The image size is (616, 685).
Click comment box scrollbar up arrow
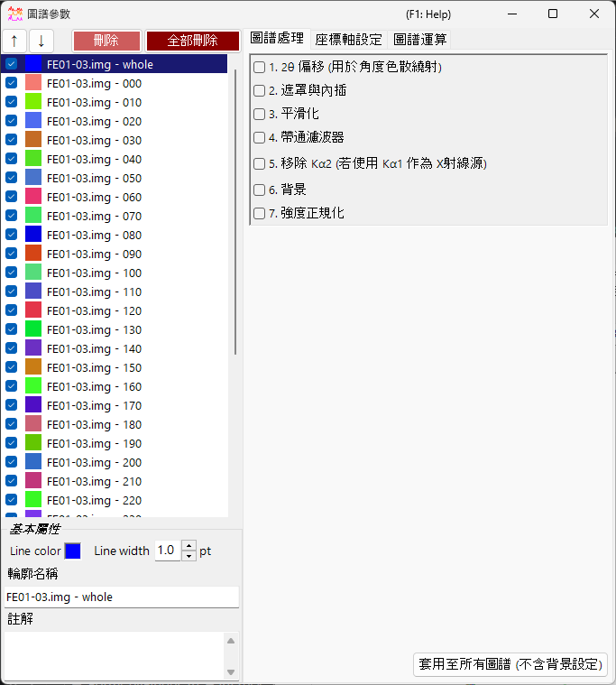232,641
